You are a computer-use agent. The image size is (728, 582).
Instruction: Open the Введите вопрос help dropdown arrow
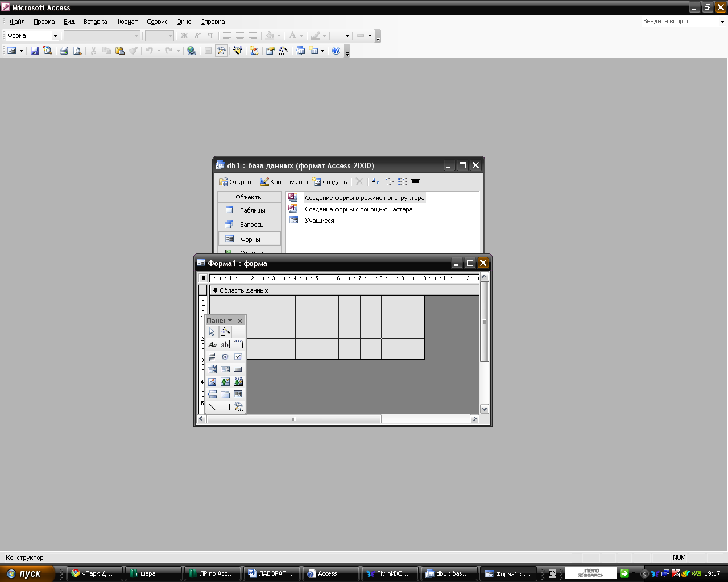(x=722, y=22)
